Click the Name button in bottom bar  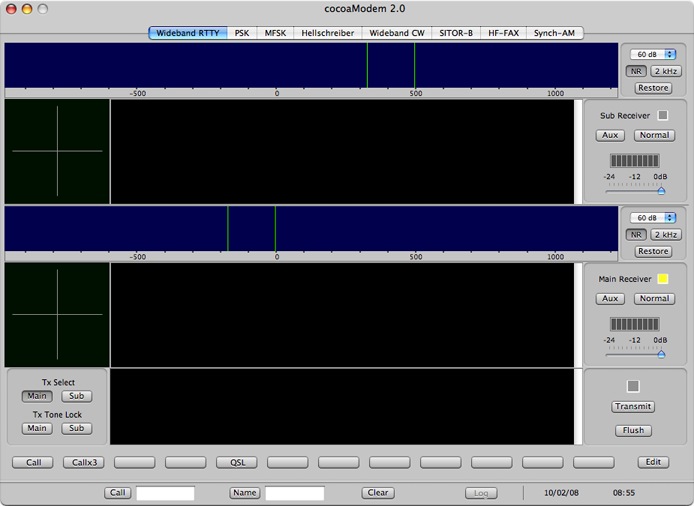(245, 493)
